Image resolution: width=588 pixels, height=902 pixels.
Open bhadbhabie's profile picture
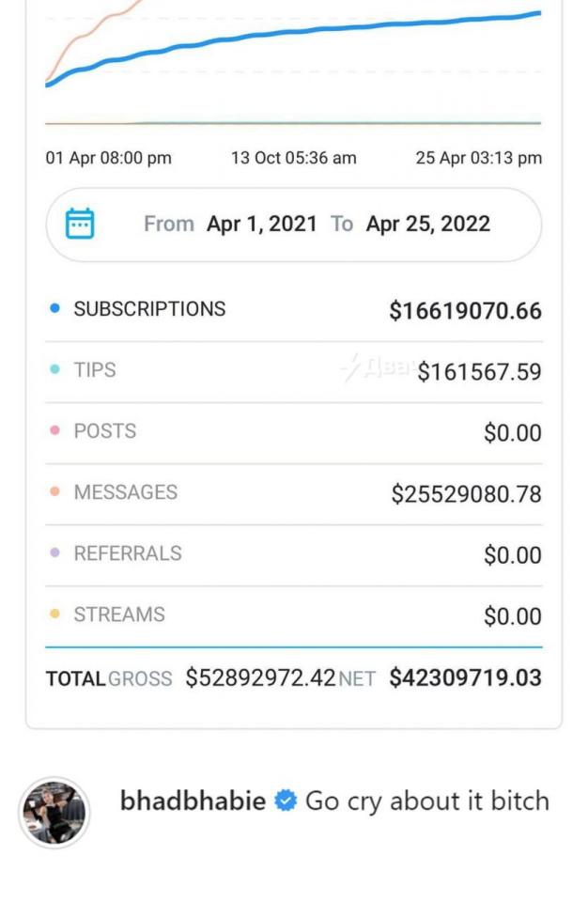54,811
